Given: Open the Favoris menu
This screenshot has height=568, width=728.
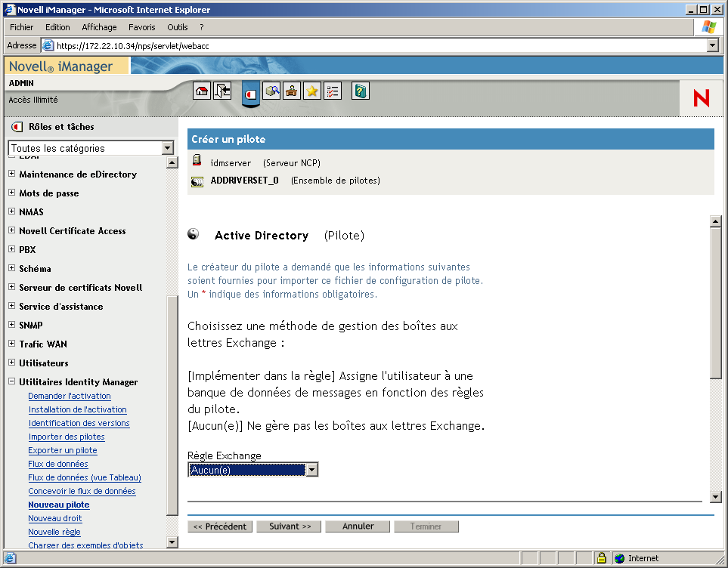Looking at the screenshot, I should point(142,26).
